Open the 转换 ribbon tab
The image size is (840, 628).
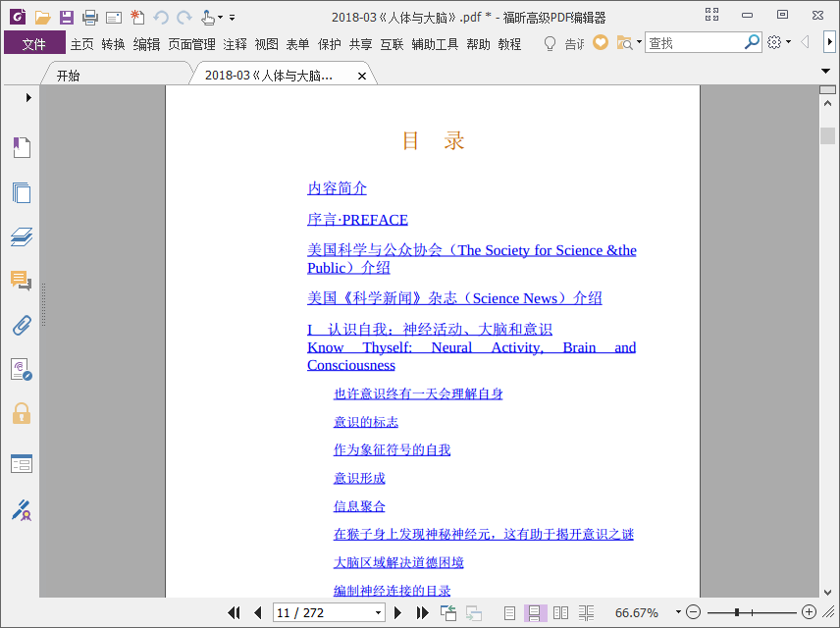114,44
